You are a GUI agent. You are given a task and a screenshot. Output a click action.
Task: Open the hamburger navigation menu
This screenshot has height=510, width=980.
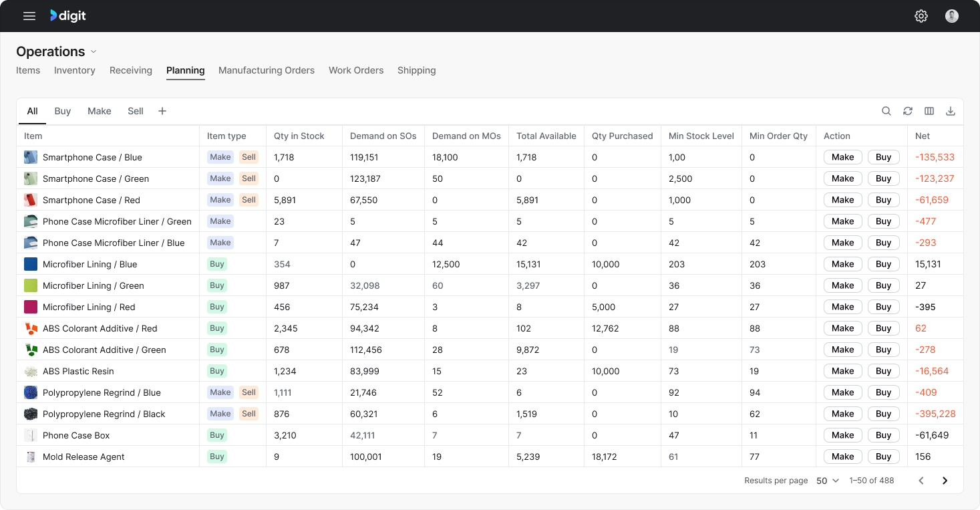coord(29,16)
